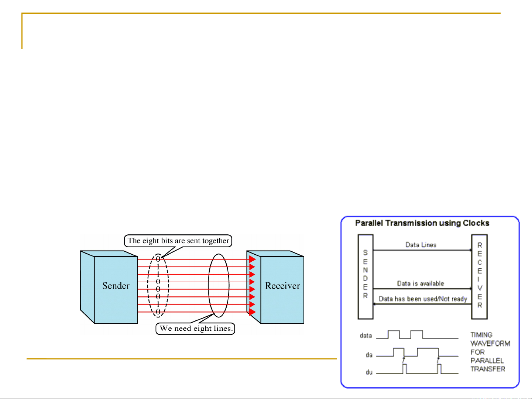
Task: Select the vertical "RECEIVER" text in the clock diagram
Action: 480,275
